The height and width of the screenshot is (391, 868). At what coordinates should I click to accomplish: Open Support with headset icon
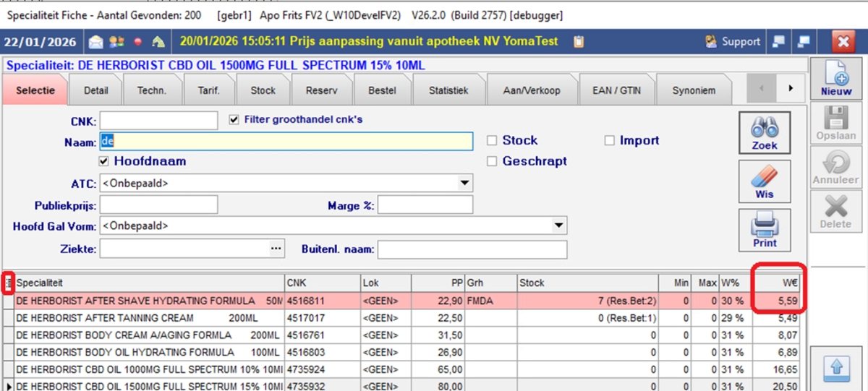click(733, 42)
